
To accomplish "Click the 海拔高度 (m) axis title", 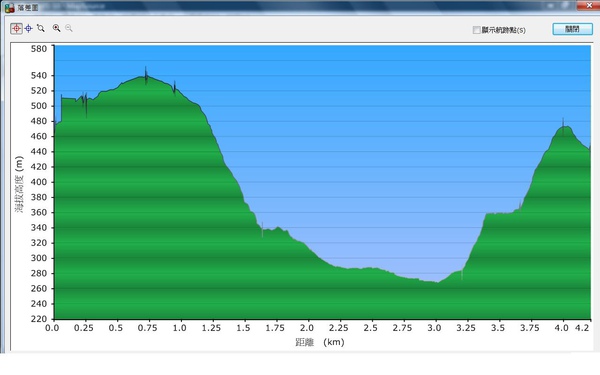I will point(19,184).
